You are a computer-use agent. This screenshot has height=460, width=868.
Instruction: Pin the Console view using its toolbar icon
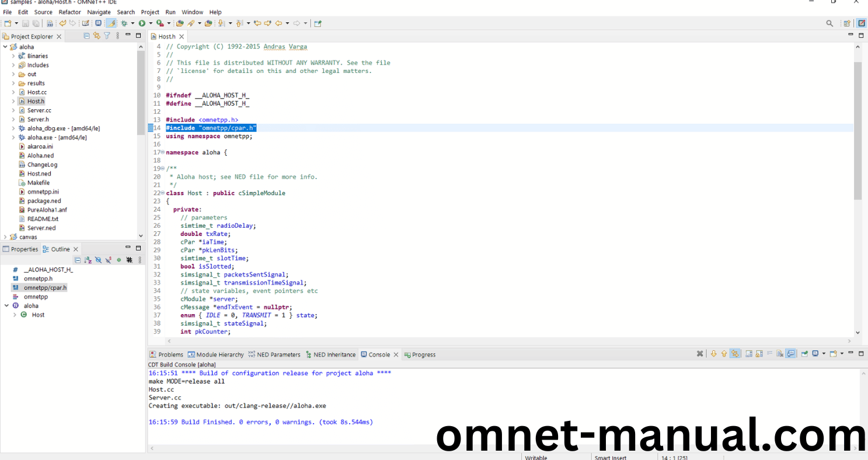804,353
